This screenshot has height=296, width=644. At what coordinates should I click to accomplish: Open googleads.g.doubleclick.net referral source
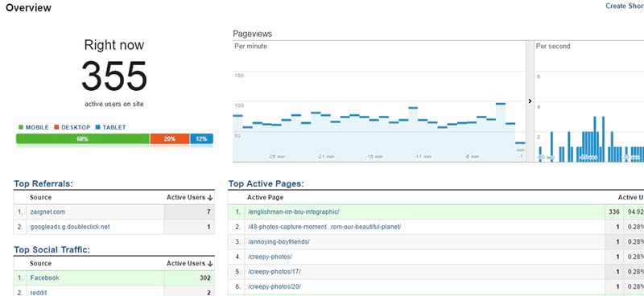(x=70, y=227)
